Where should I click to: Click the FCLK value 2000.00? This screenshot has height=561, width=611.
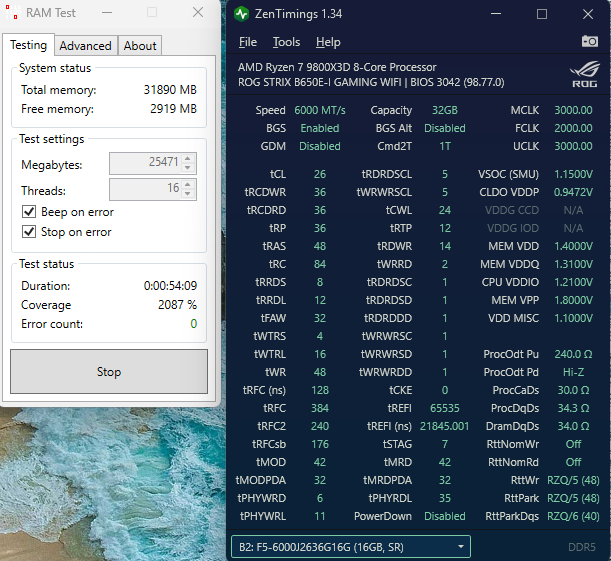pos(573,128)
